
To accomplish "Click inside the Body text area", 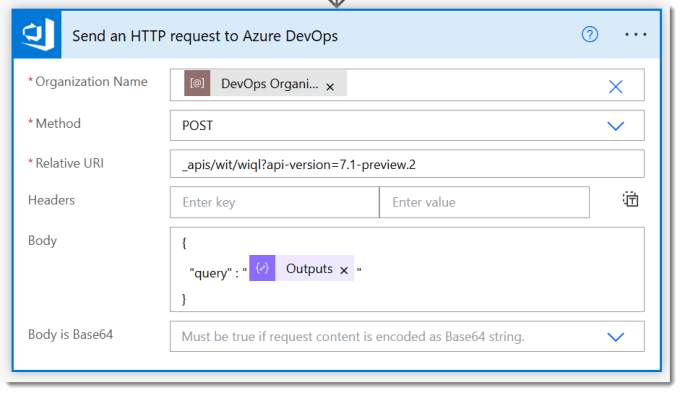I will coord(407,269).
